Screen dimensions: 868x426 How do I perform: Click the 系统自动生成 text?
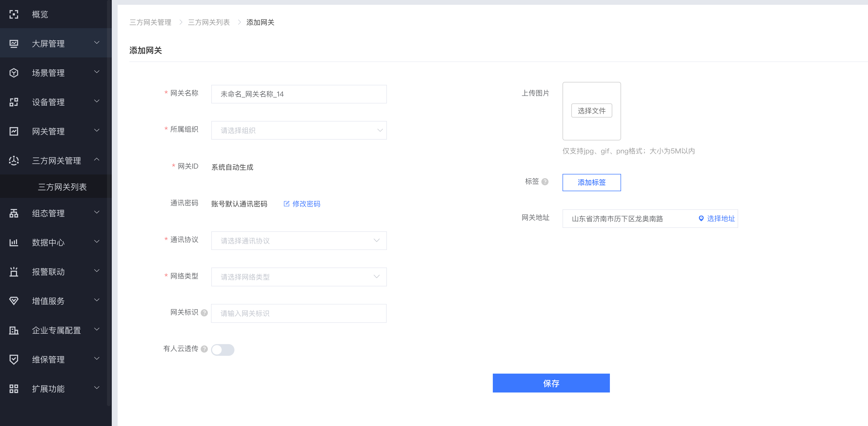point(232,167)
